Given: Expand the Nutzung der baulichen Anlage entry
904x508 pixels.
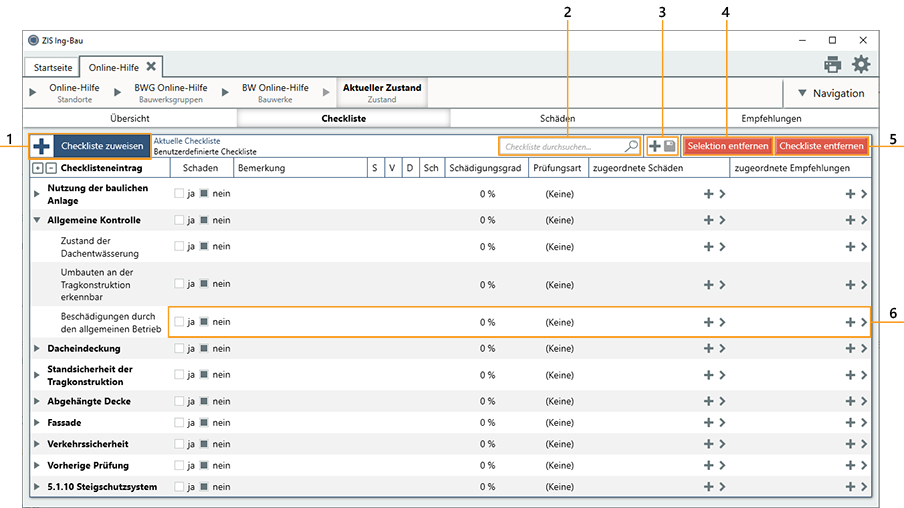Looking at the screenshot, I should [x=37, y=194].
